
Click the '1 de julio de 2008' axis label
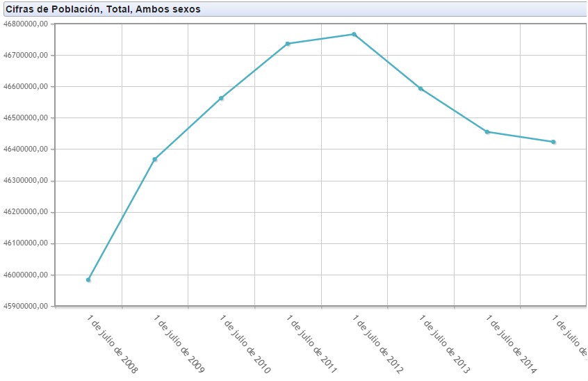pyautogui.click(x=113, y=345)
